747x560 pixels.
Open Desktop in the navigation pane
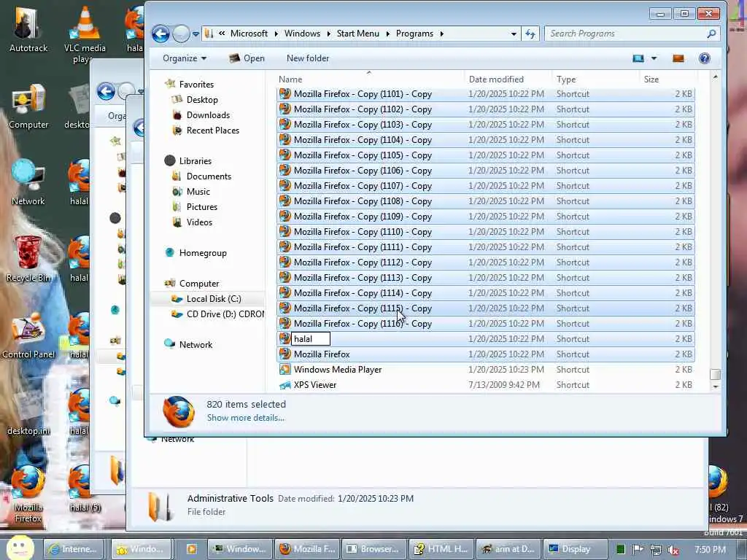click(202, 99)
